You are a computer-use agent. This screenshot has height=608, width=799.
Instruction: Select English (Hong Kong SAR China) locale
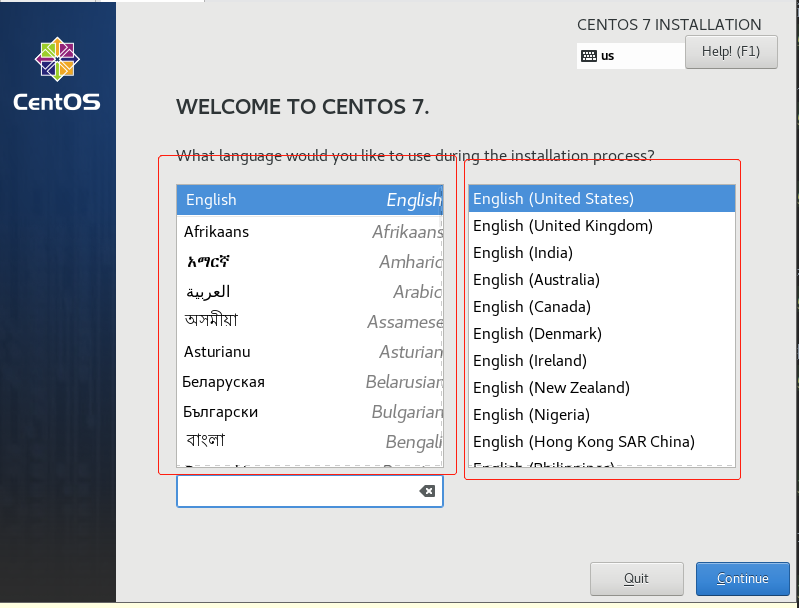click(x=601, y=442)
